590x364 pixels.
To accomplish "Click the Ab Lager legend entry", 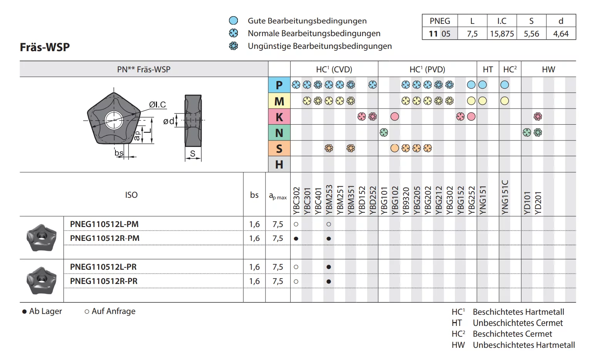I will click(x=42, y=311).
